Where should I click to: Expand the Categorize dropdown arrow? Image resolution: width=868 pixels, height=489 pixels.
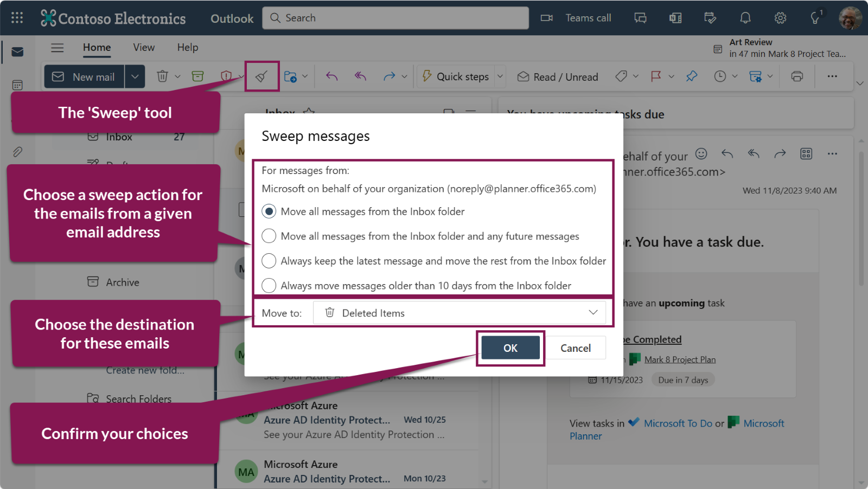click(636, 76)
